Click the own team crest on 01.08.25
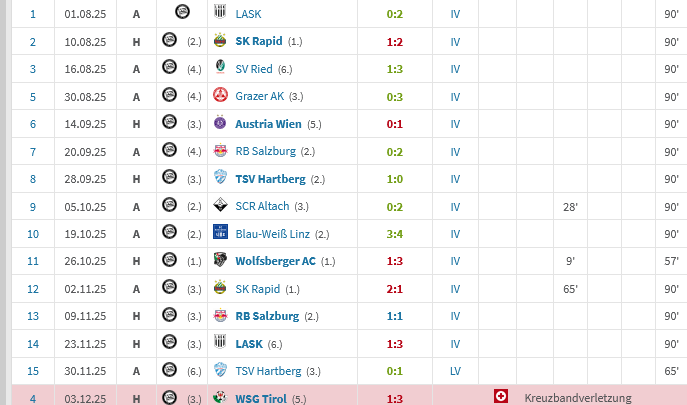The width and height of the screenshot is (687, 405). 181,14
